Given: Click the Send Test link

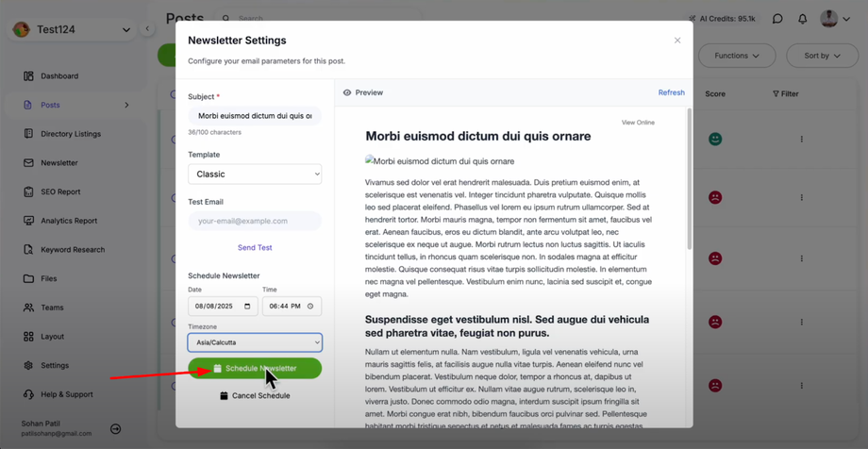Looking at the screenshot, I should point(255,248).
